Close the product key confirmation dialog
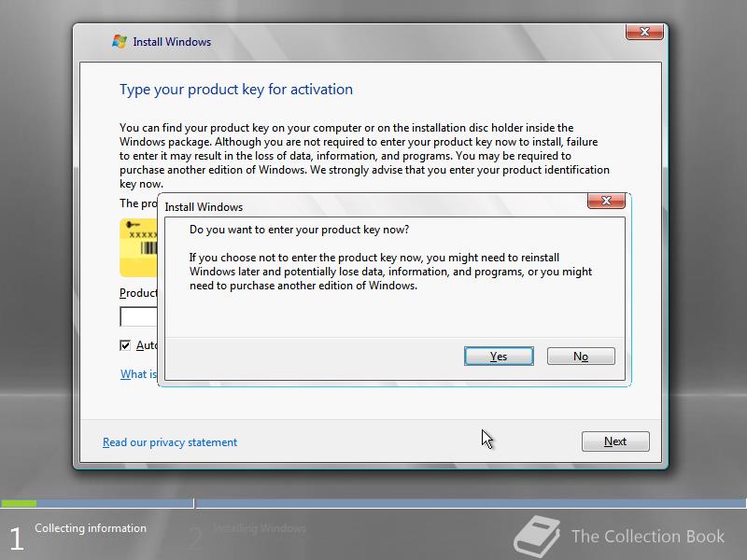747x560 pixels. coord(606,201)
